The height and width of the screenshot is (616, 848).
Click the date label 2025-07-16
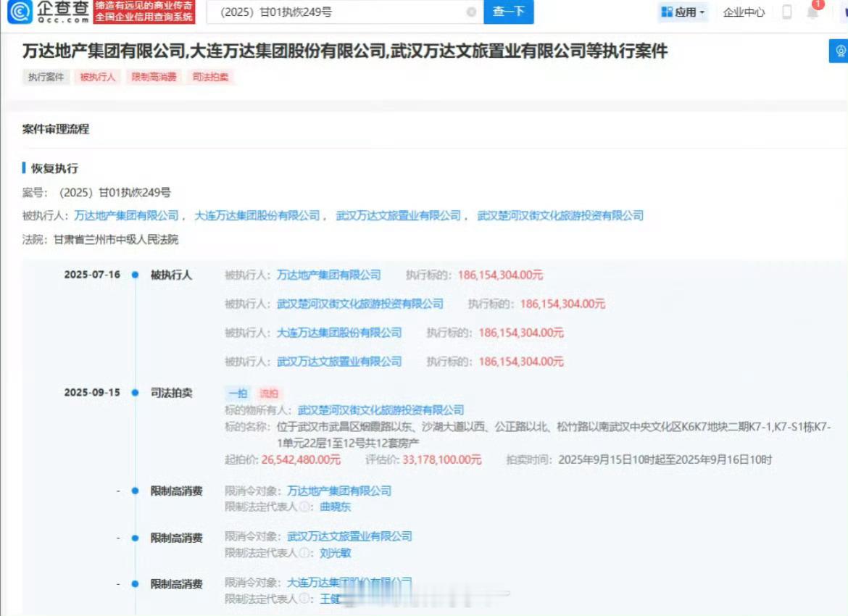pos(92,274)
